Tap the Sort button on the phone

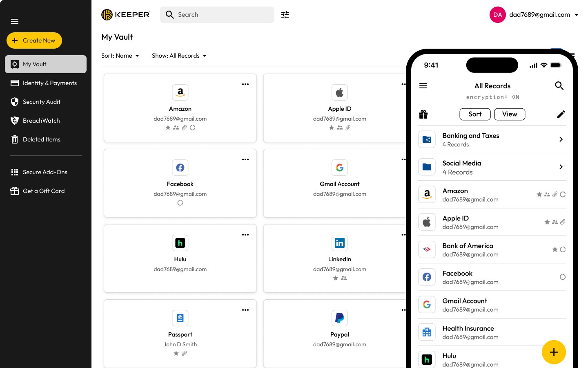pyautogui.click(x=475, y=114)
